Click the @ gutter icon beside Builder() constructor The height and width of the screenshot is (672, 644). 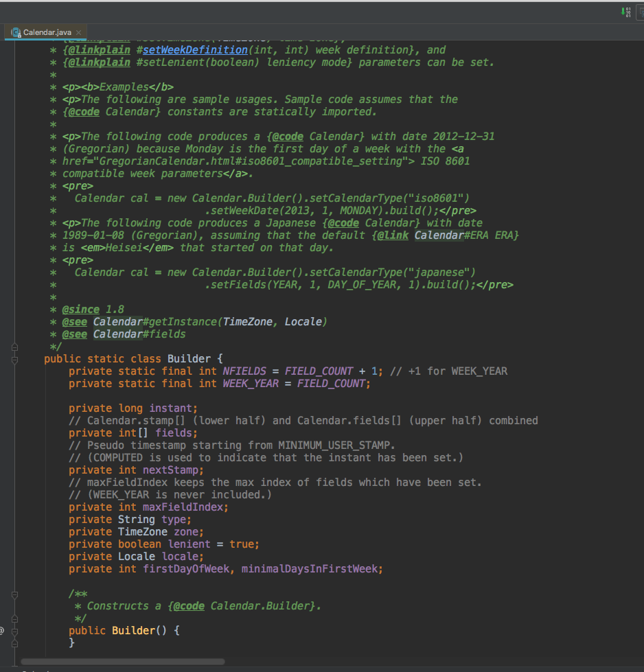point(1,630)
